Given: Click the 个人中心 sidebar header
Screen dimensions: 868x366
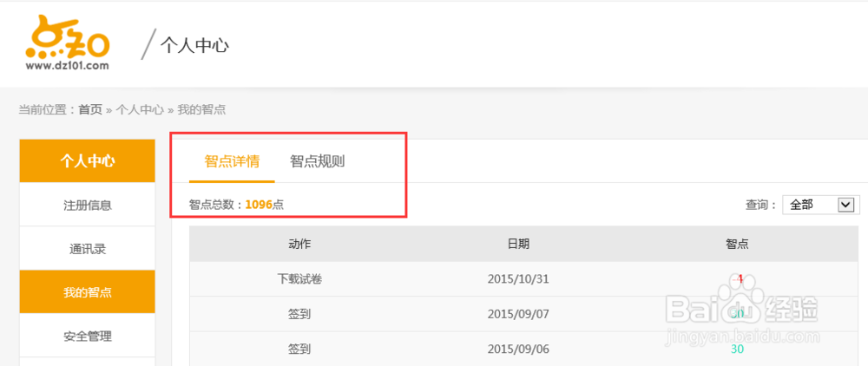Looking at the screenshot, I should 87,160.
